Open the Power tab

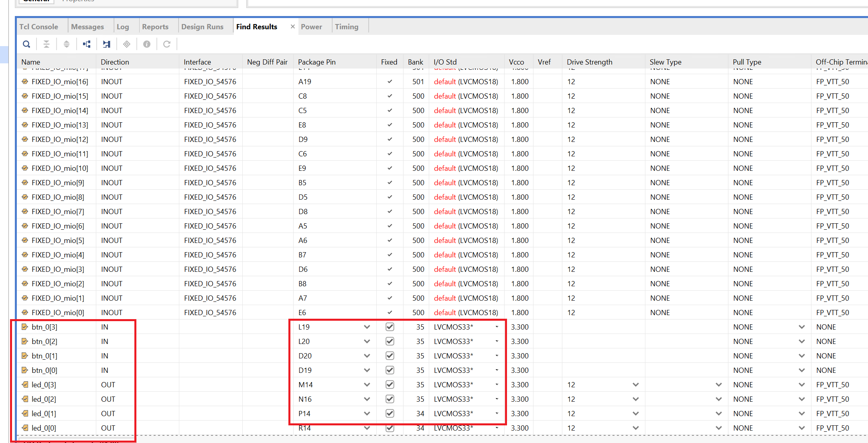click(x=311, y=26)
